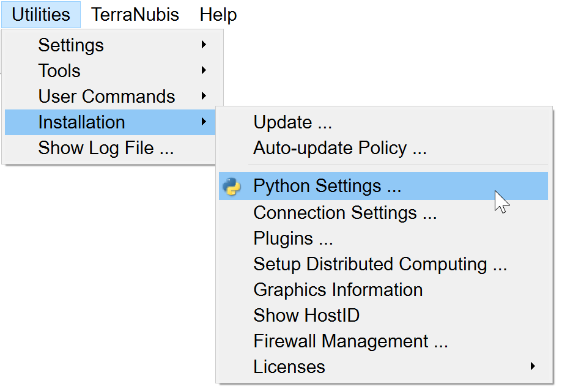Expand the Settings submenu
Screen dimensions: 562x392
point(70,45)
